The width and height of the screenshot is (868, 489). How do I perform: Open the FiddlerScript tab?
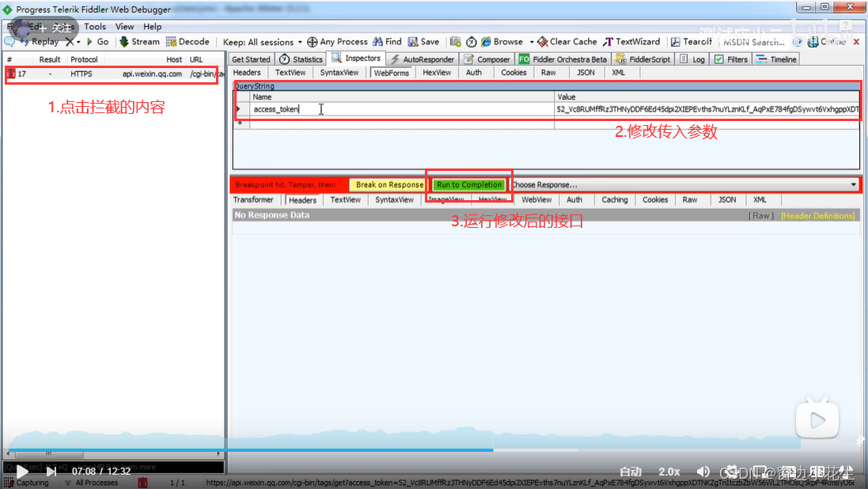point(642,59)
